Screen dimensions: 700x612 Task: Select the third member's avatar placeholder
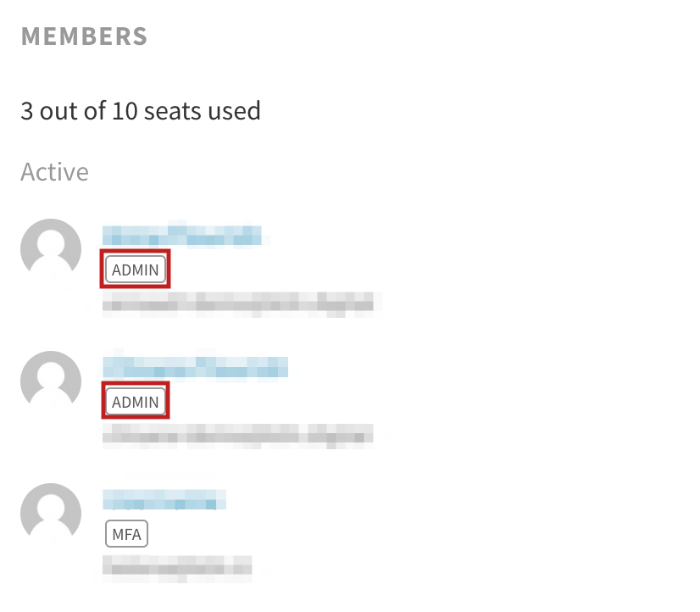point(51,513)
